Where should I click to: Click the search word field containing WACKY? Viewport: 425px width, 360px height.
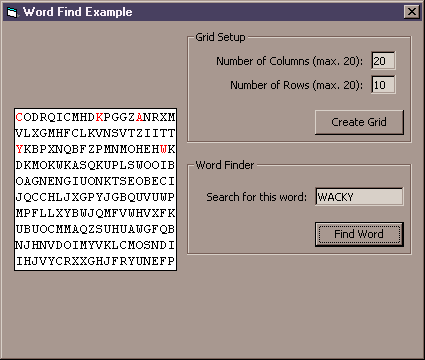click(359, 197)
